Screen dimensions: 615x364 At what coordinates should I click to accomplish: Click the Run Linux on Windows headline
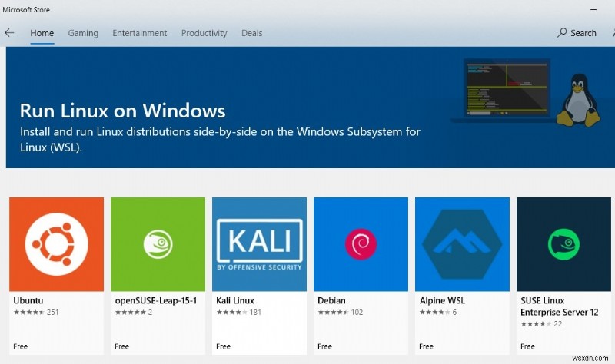(123, 111)
